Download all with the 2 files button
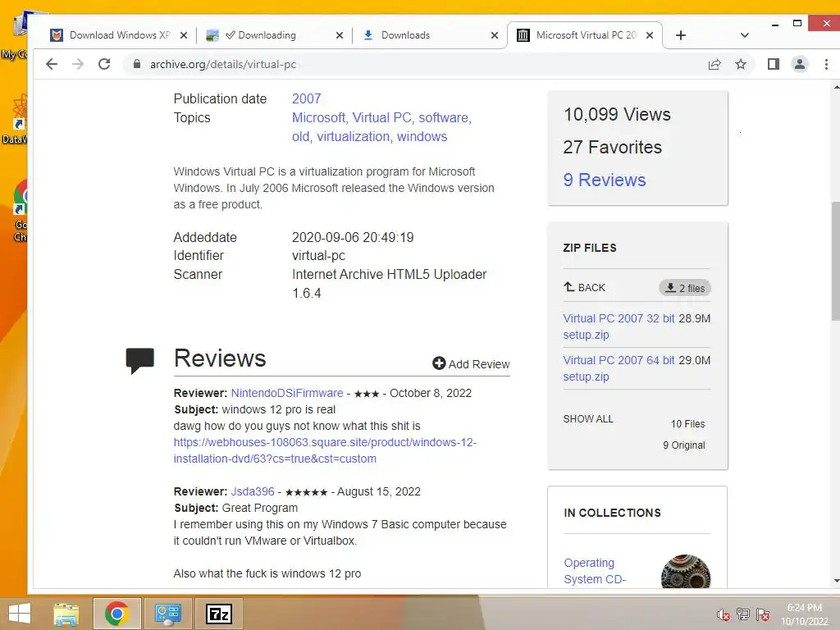This screenshot has height=630, width=840. coord(685,288)
